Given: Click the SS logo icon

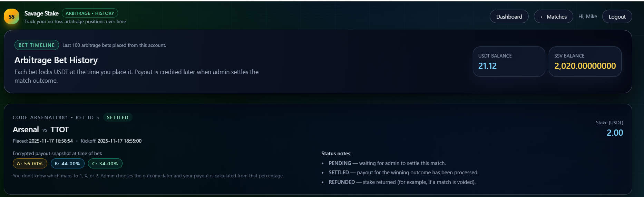Looking at the screenshot, I should pos(11,17).
